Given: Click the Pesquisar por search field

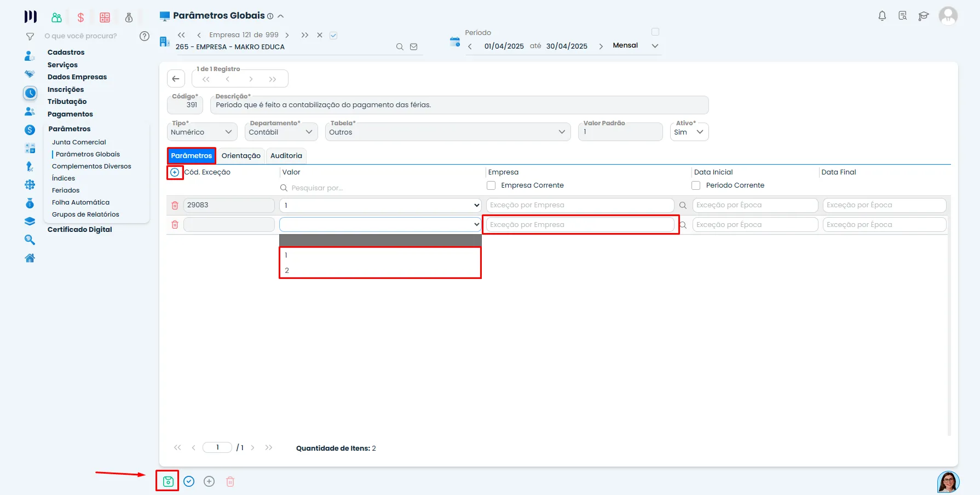Looking at the screenshot, I should point(380,188).
